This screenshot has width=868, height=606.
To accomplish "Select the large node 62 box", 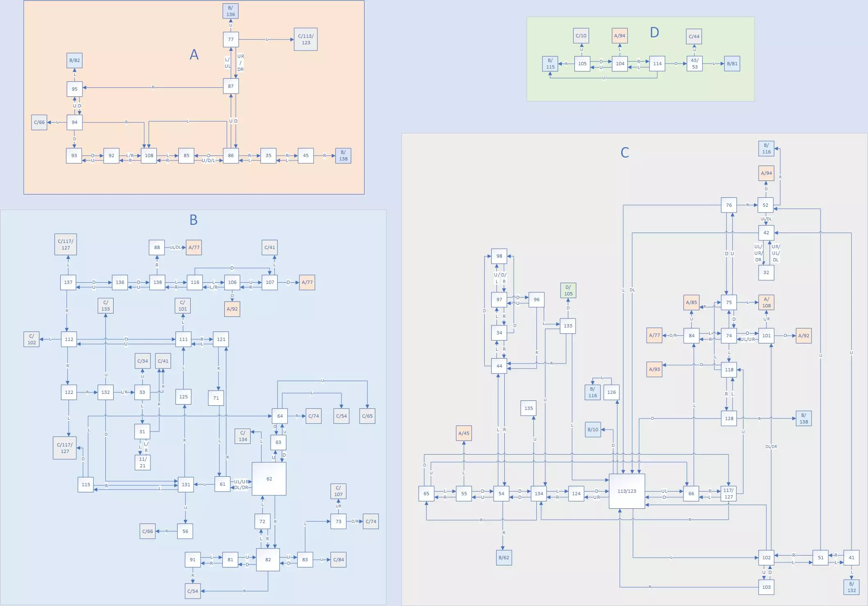I will (x=269, y=479).
